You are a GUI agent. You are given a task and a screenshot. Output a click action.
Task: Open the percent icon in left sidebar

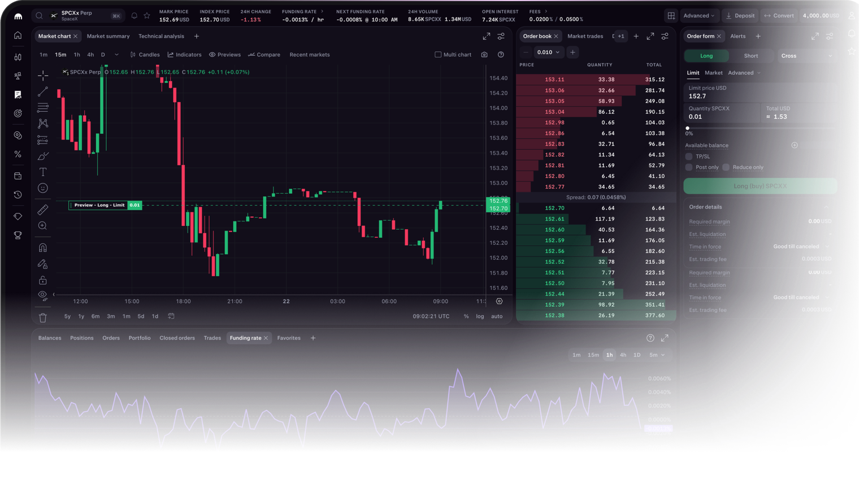pos(18,154)
